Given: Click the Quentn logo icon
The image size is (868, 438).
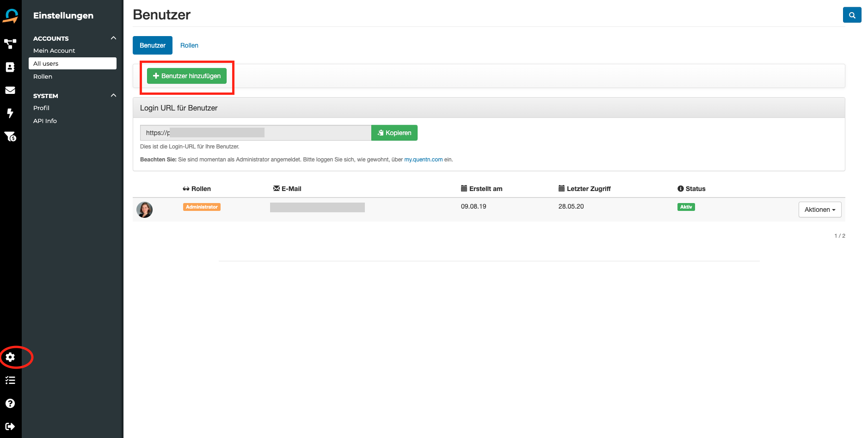Looking at the screenshot, I should pos(11,16).
